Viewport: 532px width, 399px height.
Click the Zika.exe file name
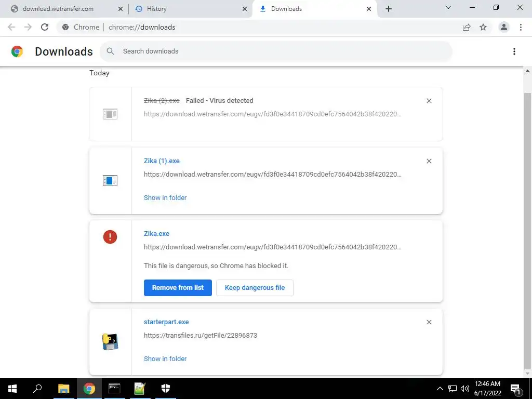click(x=156, y=233)
